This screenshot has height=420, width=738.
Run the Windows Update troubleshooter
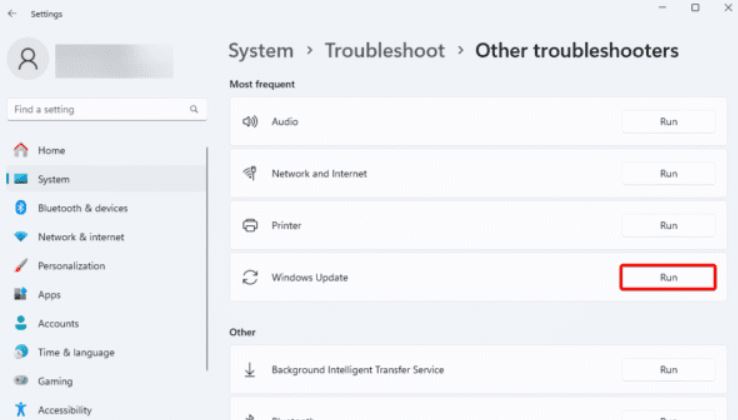668,277
